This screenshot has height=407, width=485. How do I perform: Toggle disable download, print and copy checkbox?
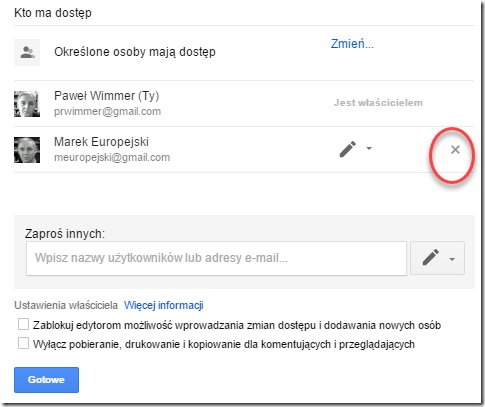coord(23,343)
